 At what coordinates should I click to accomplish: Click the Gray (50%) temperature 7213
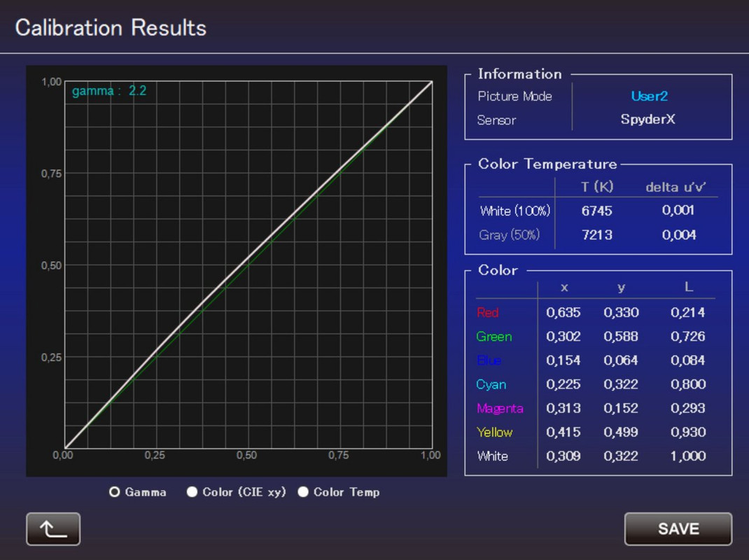(x=596, y=234)
